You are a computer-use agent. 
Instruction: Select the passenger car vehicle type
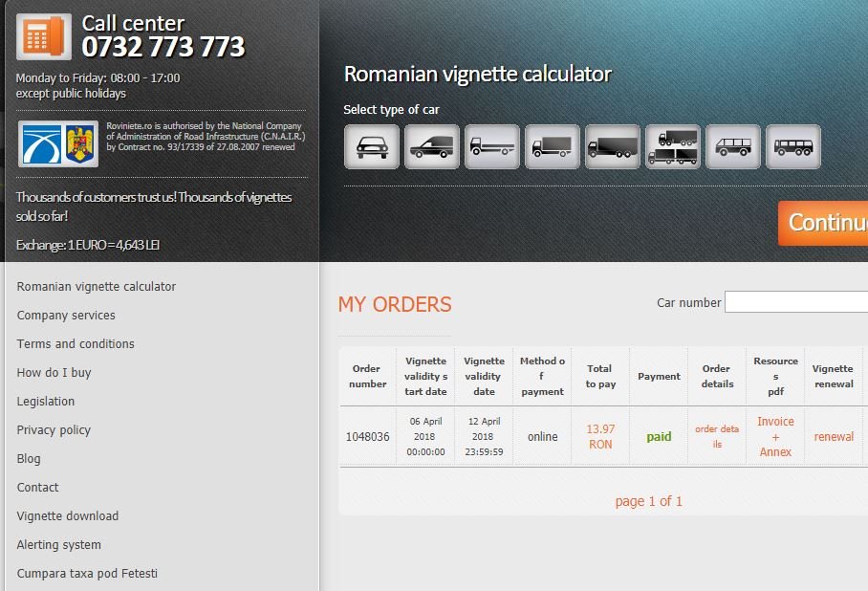[x=371, y=147]
